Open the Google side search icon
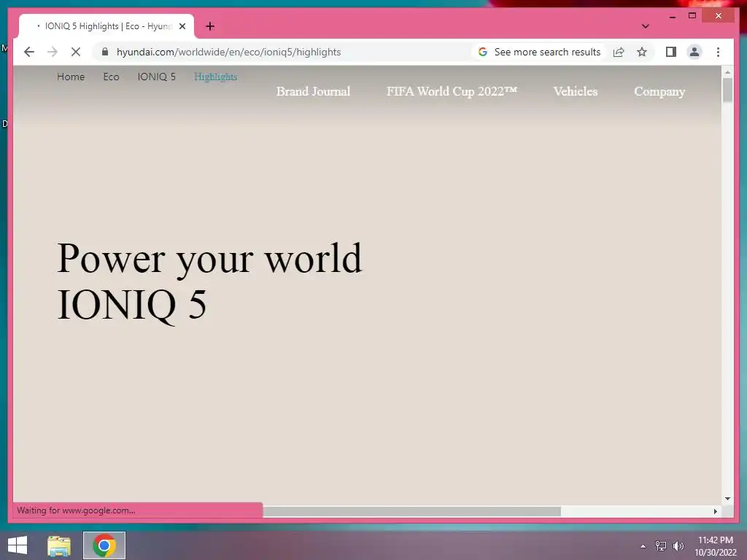The image size is (747, 560). (x=483, y=52)
